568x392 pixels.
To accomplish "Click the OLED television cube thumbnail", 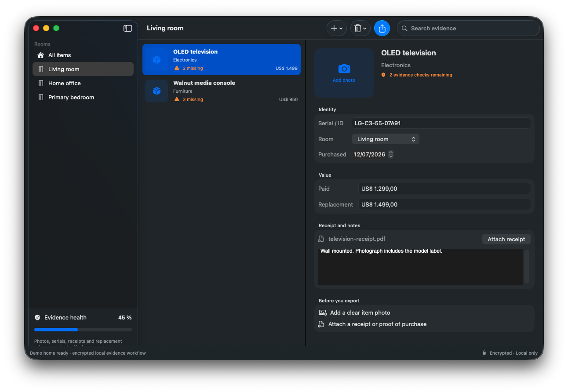I will pyautogui.click(x=157, y=59).
